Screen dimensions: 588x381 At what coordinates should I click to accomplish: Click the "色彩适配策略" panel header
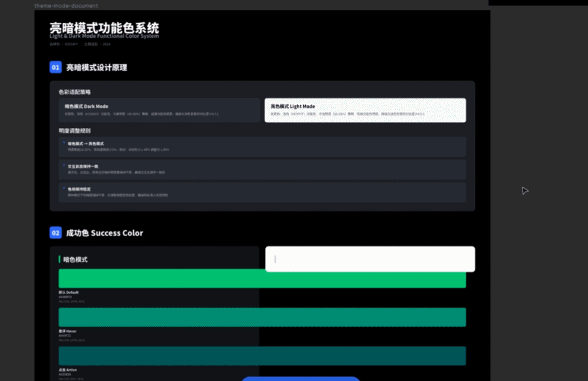[73, 92]
